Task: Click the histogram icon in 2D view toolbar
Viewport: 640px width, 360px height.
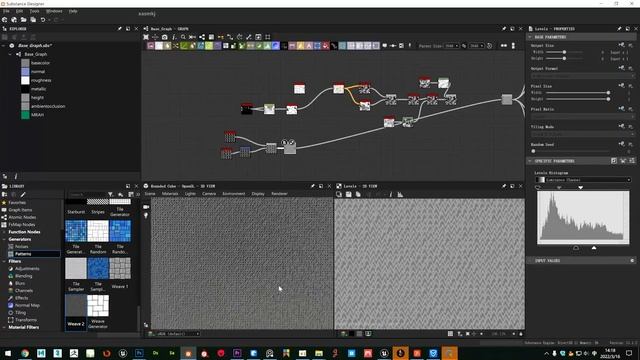Action: [x=400, y=195]
